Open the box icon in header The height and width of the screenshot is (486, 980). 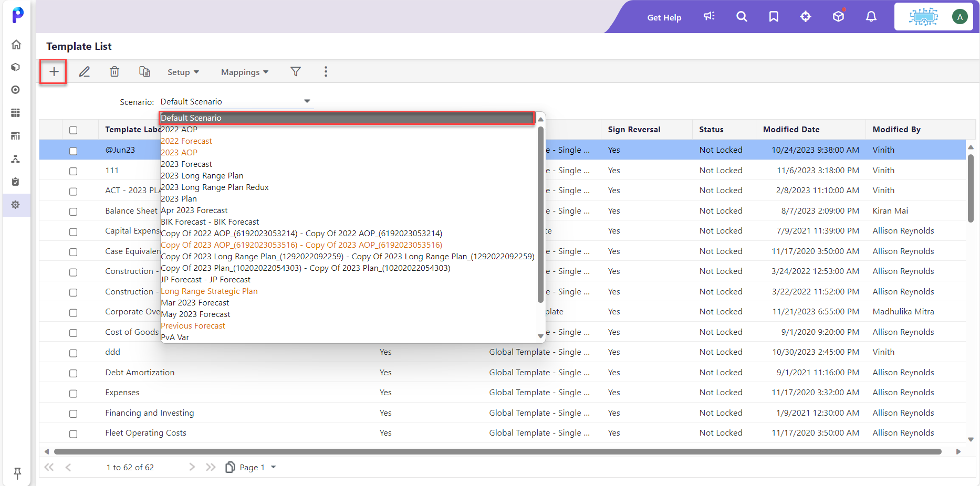coord(838,16)
